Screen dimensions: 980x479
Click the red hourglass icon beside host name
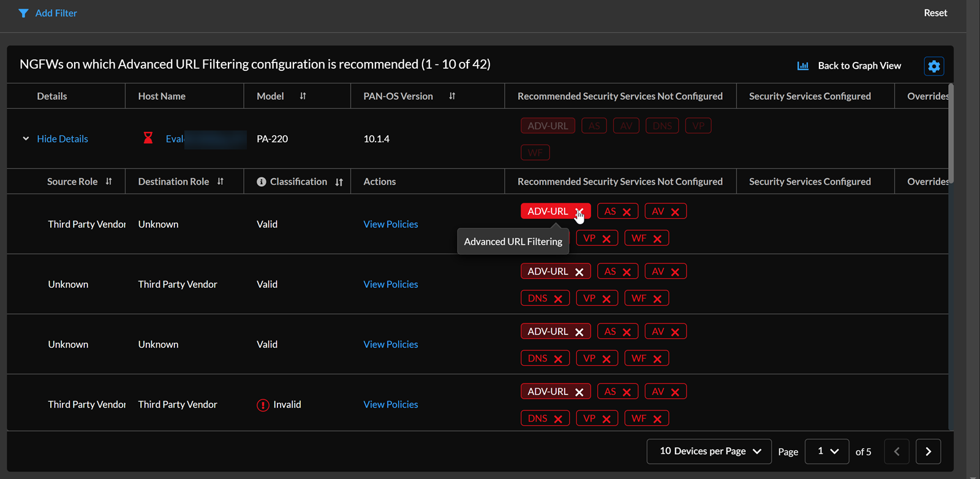[148, 138]
